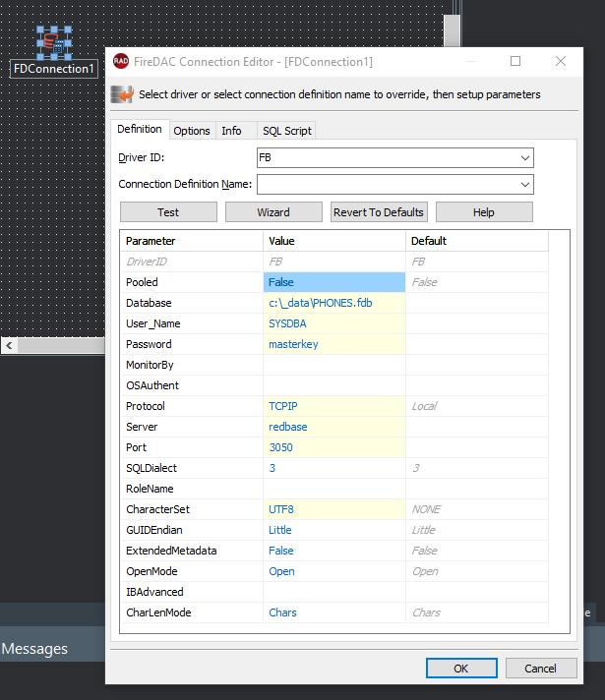Open Help for the connection editor

pos(484,212)
